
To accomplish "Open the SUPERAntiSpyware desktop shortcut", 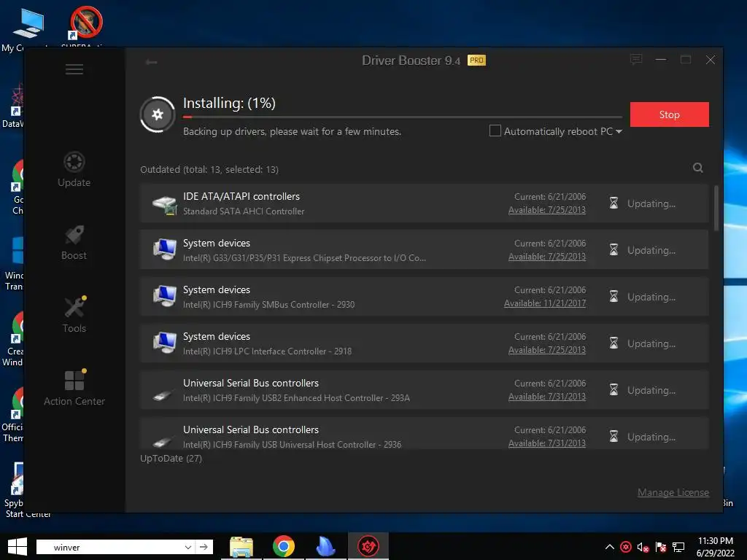I will click(86, 26).
